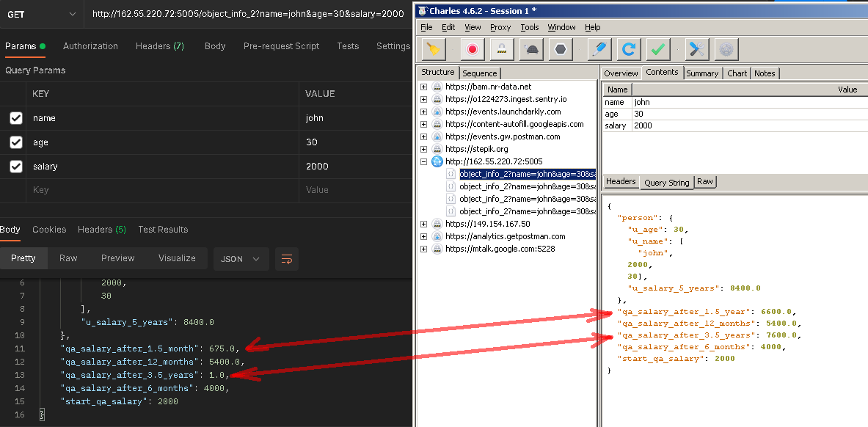This screenshot has width=868, height=427.
Task: Expand the https://stepik.org node
Action: (x=424, y=149)
